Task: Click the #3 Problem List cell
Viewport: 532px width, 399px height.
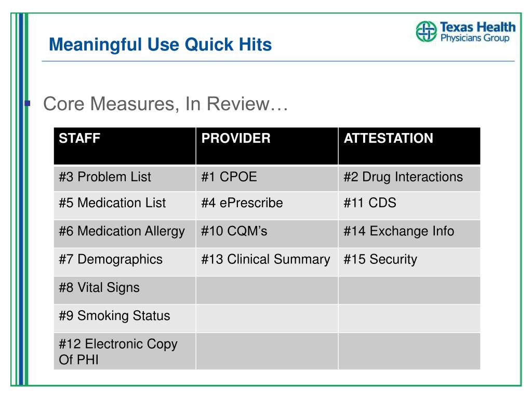Action: click(125, 178)
